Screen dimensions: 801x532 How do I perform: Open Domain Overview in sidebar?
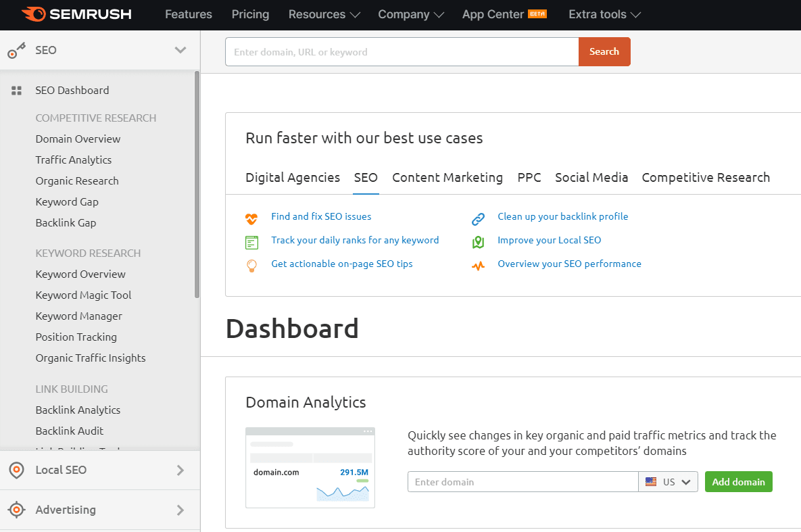pyautogui.click(x=78, y=139)
